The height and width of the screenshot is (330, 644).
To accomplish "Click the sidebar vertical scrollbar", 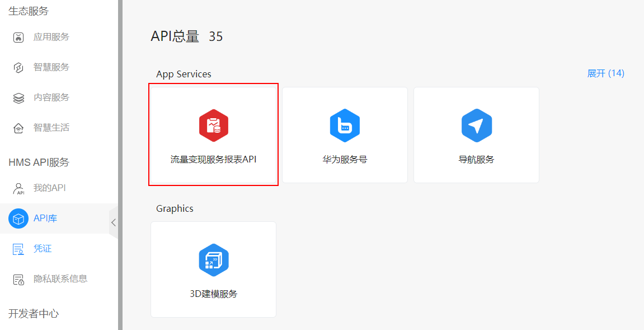I will click(x=120, y=165).
